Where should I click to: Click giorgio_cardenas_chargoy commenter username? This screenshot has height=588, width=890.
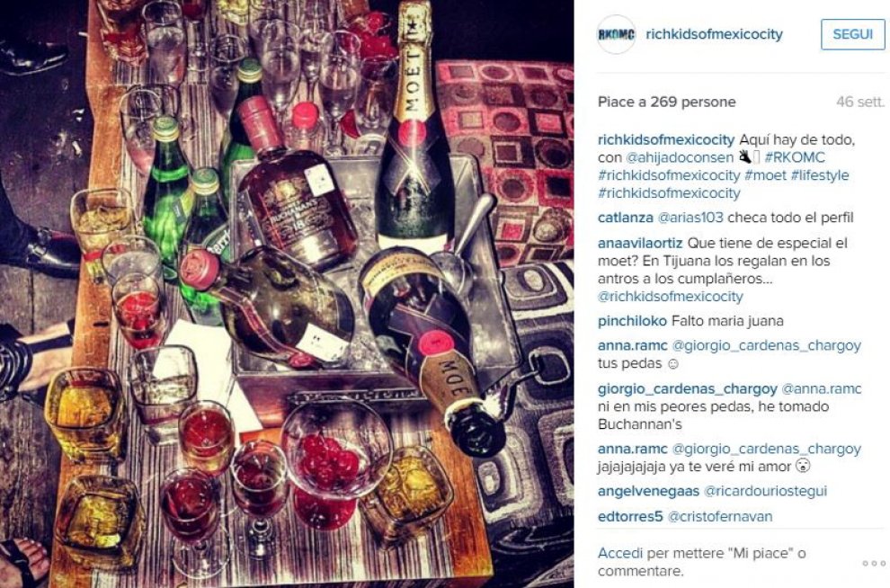(x=688, y=388)
